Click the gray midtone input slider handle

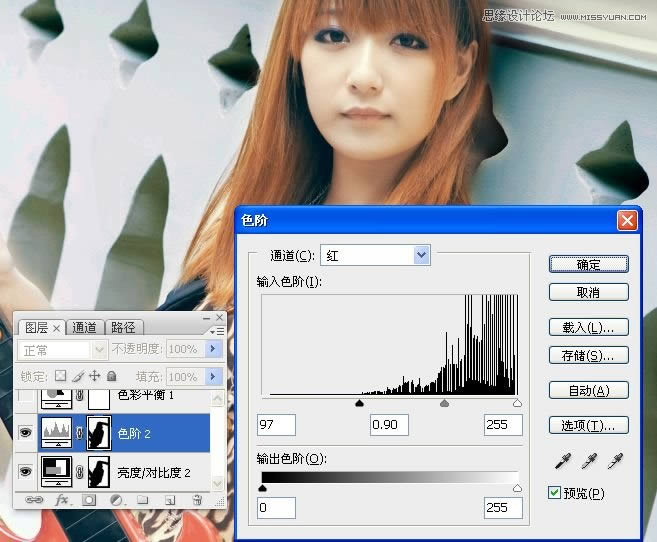click(445, 403)
